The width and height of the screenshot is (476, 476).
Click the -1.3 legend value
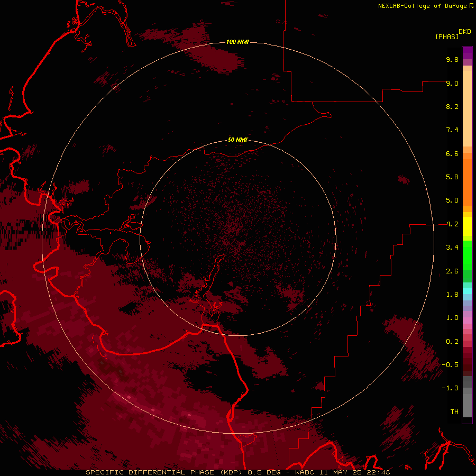(x=450, y=388)
